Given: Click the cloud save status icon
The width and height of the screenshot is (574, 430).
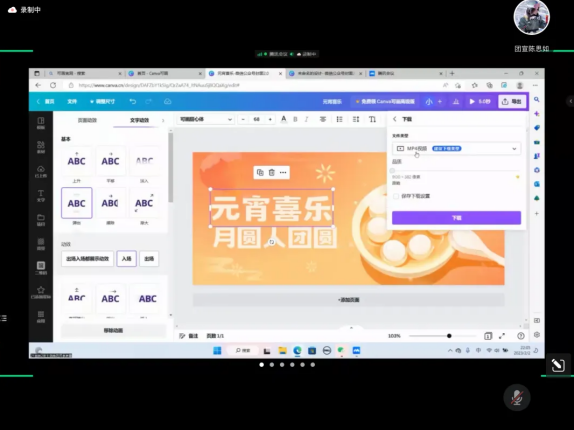Looking at the screenshot, I should (168, 101).
